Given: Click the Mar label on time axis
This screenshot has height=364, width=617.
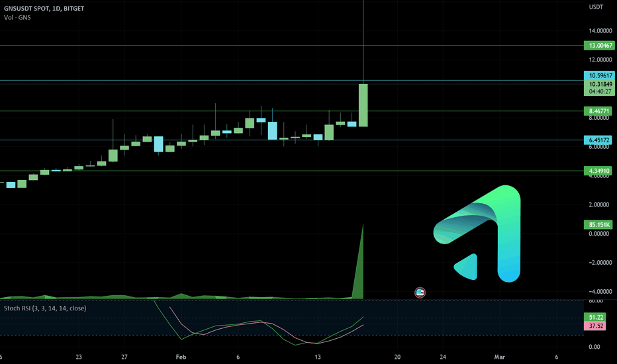Looking at the screenshot, I should (499, 357).
